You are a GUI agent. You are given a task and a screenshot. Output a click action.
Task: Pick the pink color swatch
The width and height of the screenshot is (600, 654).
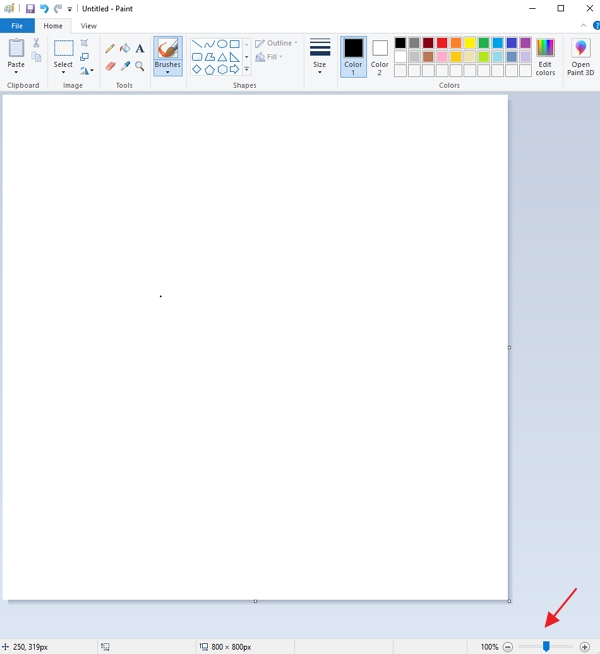click(442, 57)
